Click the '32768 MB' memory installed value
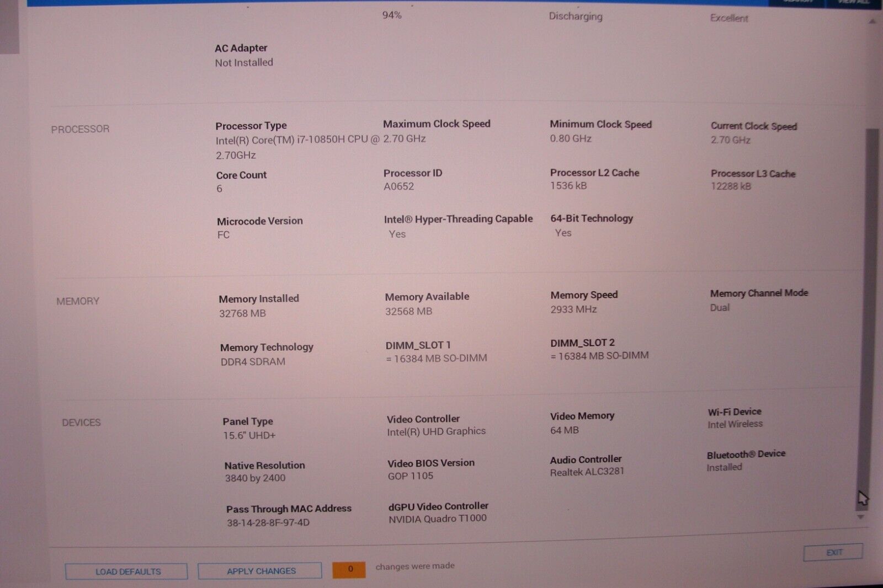Screen dimensions: 883x588 pyautogui.click(x=242, y=313)
